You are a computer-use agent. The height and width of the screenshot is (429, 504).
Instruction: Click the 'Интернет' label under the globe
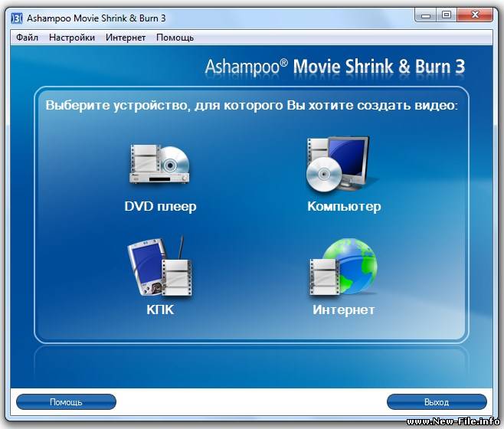point(344,309)
